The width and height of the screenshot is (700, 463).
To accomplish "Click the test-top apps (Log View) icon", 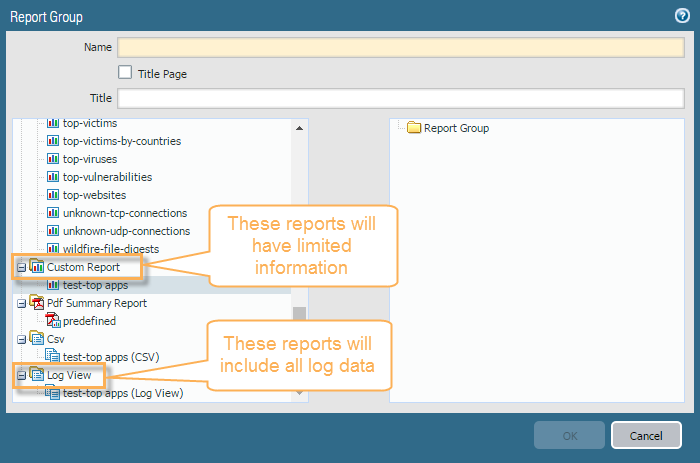I will click(x=52, y=392).
